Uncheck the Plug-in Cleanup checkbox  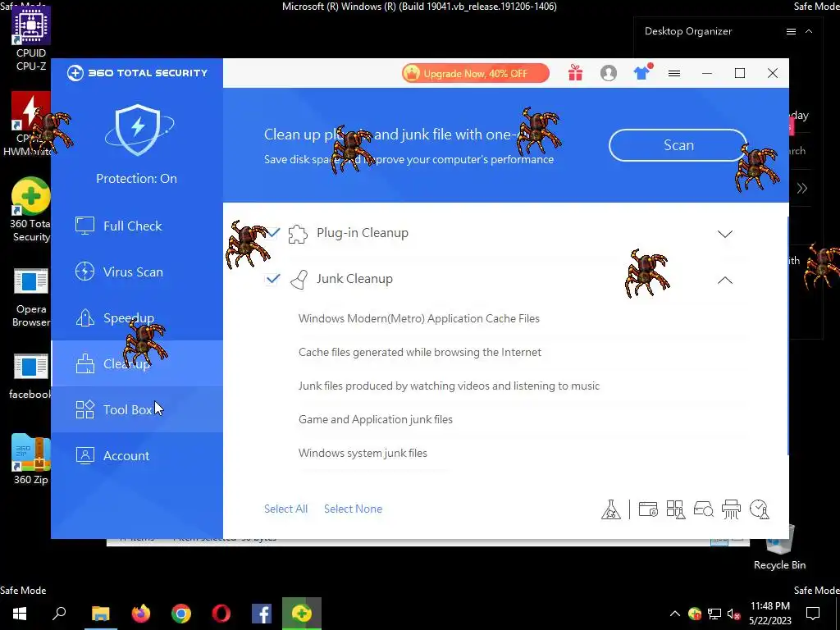click(x=272, y=233)
